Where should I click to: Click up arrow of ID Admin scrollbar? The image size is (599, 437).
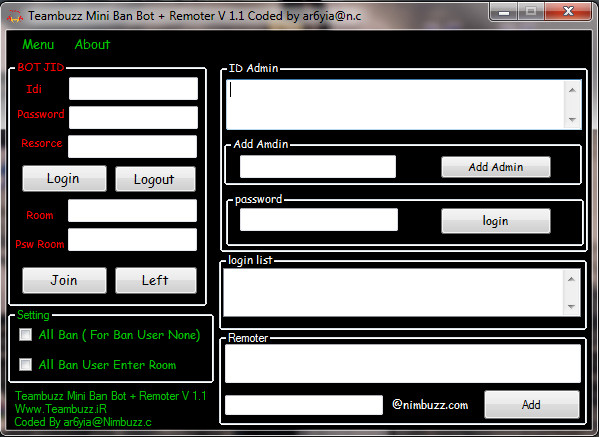pyautogui.click(x=572, y=90)
